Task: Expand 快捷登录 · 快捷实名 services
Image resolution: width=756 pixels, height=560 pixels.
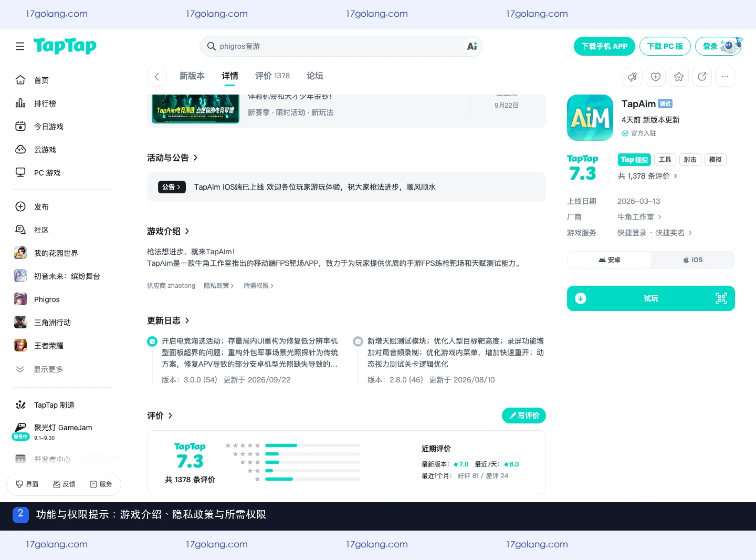Action: click(655, 233)
